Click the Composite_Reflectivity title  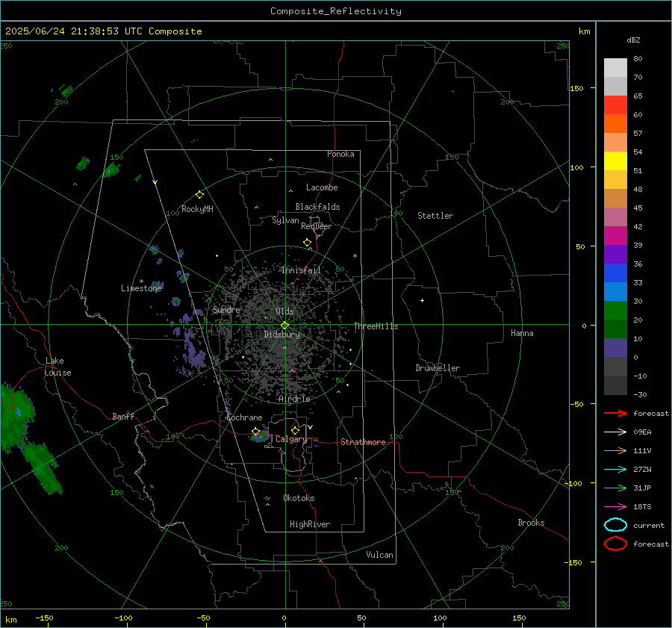point(336,11)
